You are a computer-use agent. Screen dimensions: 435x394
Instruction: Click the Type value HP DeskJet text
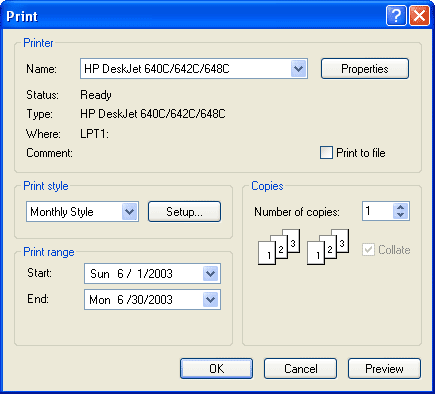click(153, 114)
